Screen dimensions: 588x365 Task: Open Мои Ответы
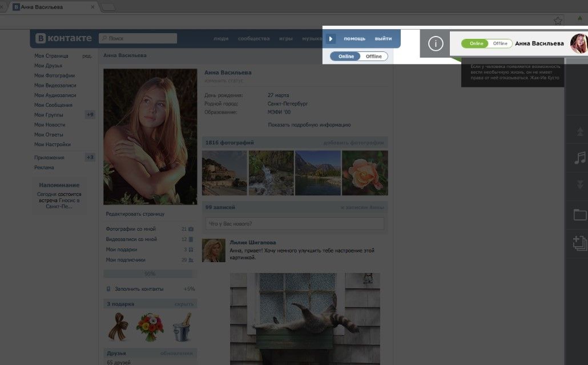[x=49, y=134]
